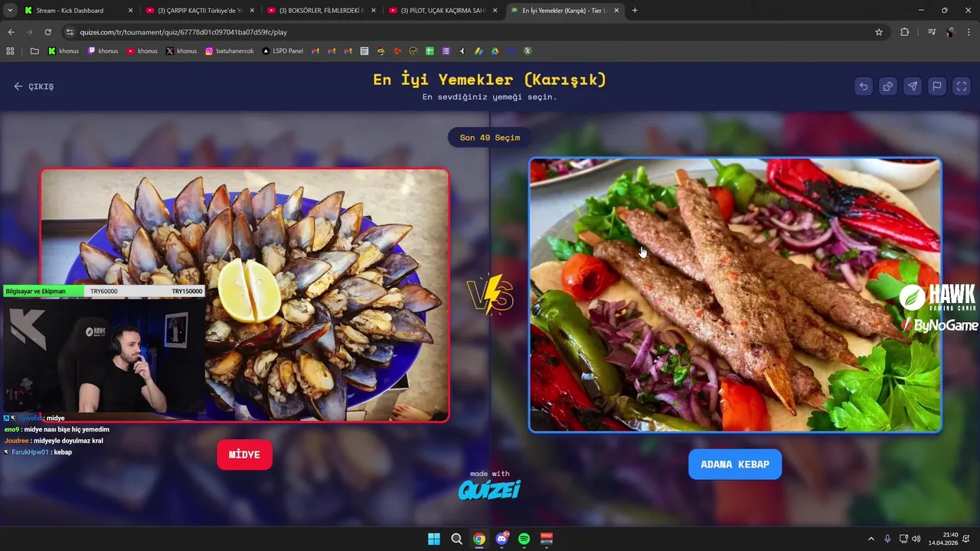Viewport: 980px width, 551px height.
Task: Open Discord from the taskbar
Action: (501, 539)
